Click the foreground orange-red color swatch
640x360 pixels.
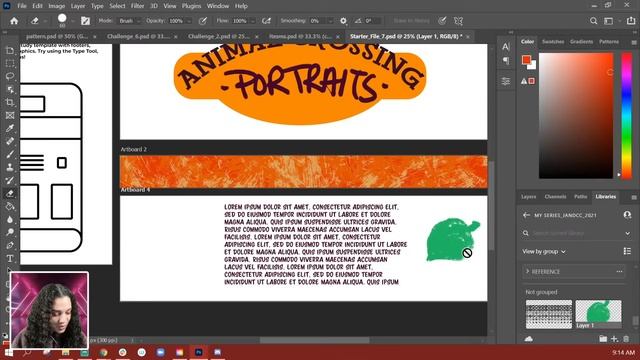[526, 60]
